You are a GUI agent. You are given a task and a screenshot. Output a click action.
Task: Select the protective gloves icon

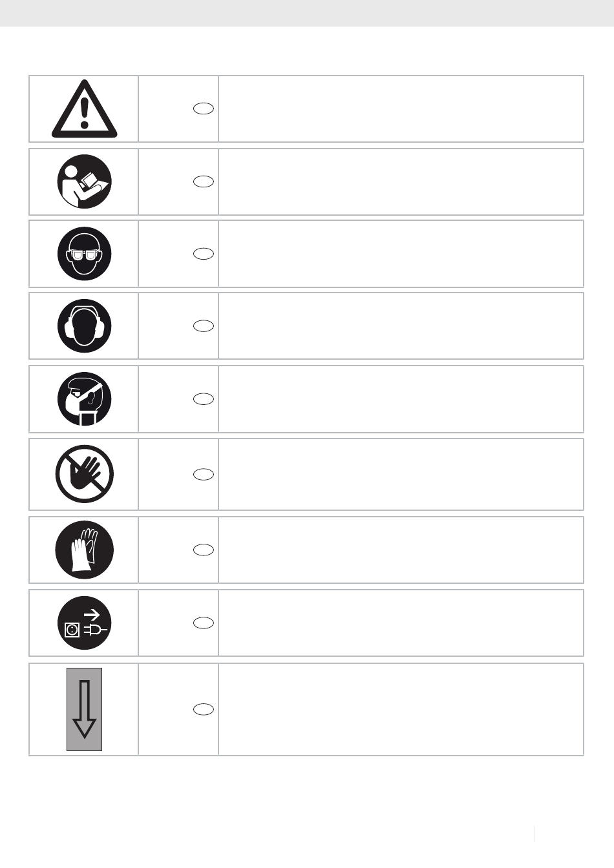pyautogui.click(x=85, y=550)
